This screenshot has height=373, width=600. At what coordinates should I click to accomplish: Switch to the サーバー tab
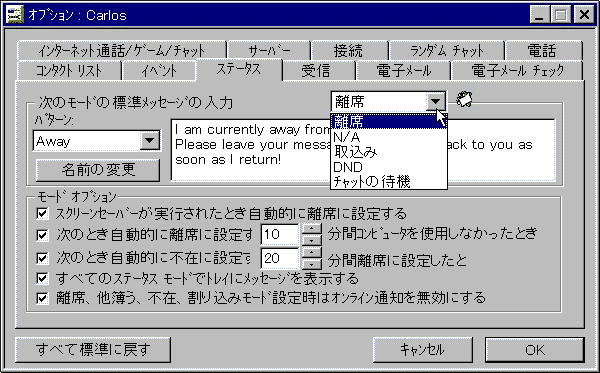269,50
